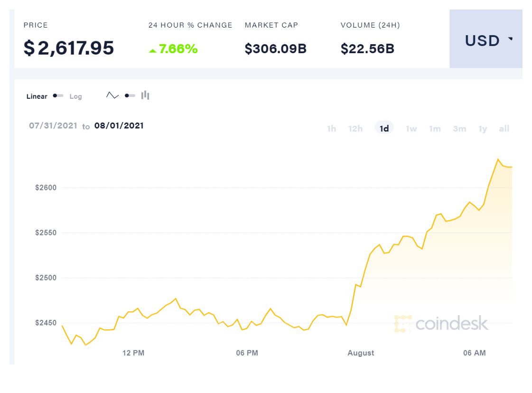Click the 08/01/2021 end date
Image resolution: width=532 pixels, height=393 pixels.
tap(119, 126)
